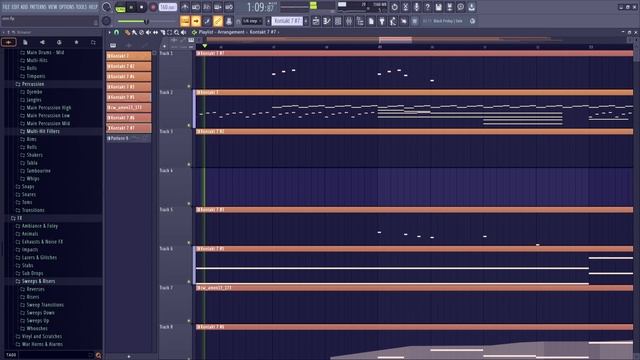This screenshot has height=360, width=640.
Task: Select the cw_amen11_171 clip in picker
Action: (129, 107)
